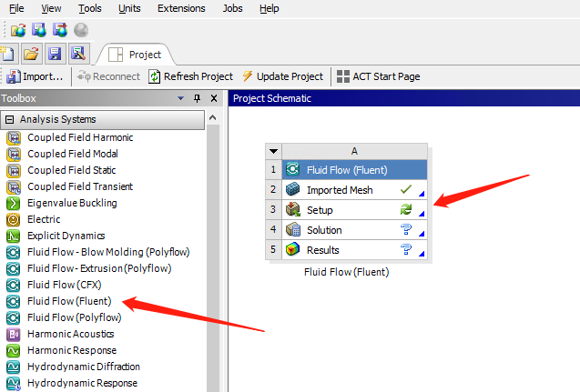Select the Setup cell
Viewport: 580px width, 392px height.
coord(354,210)
